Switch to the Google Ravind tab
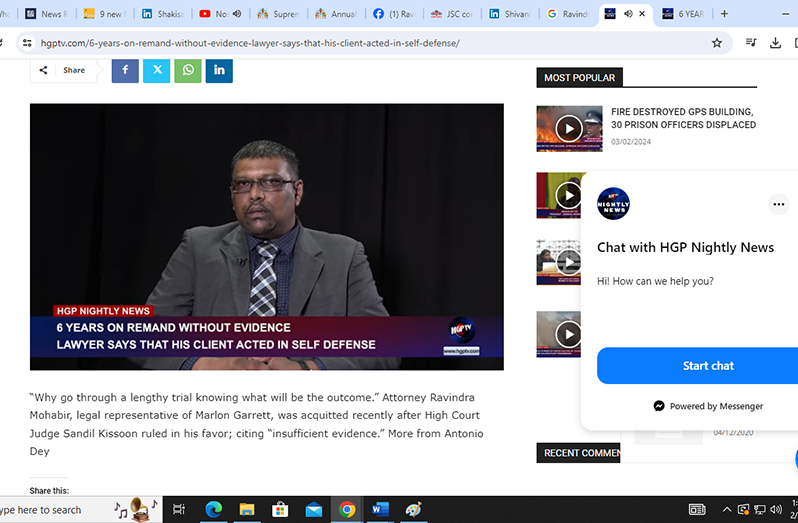 (x=568, y=14)
